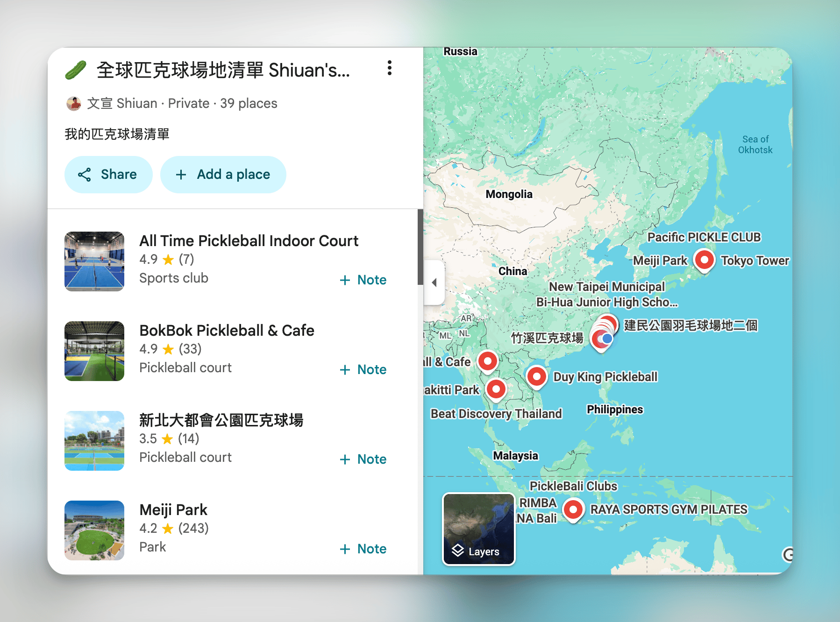The image size is (840, 622).
Task: Open the Layers map type switcher
Action: click(x=478, y=529)
